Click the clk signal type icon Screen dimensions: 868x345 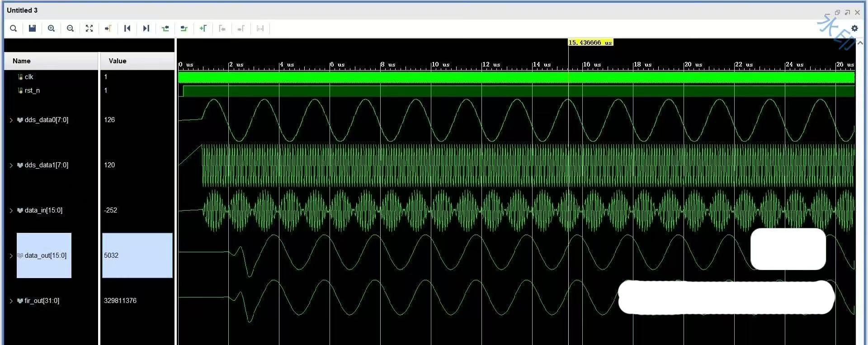click(20, 77)
